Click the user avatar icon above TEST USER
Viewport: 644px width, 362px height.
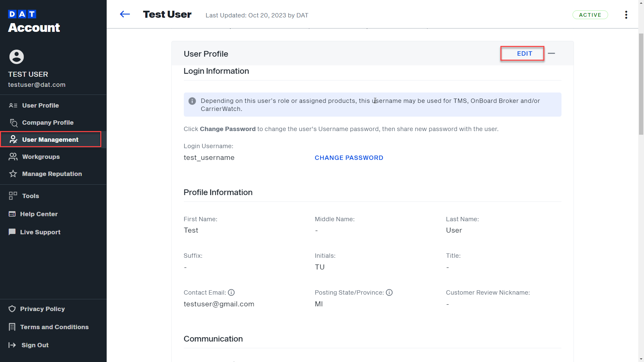click(x=16, y=57)
